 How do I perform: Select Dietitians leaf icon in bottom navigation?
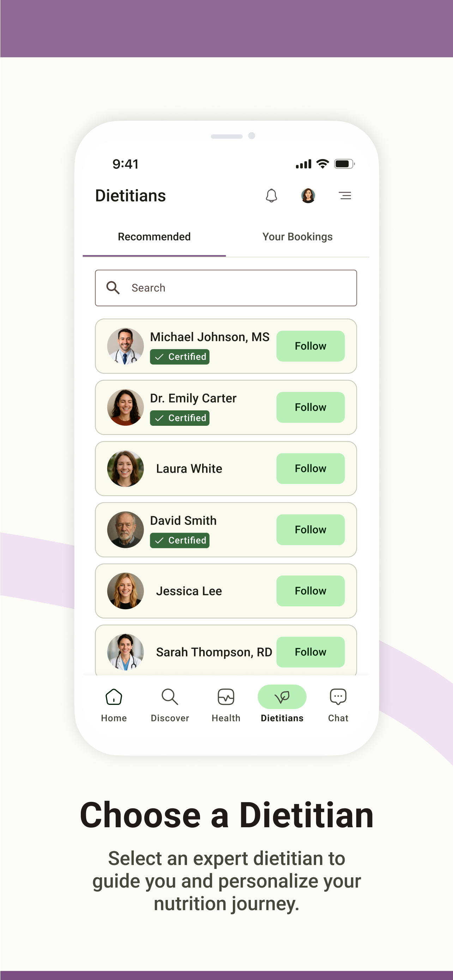tap(282, 697)
